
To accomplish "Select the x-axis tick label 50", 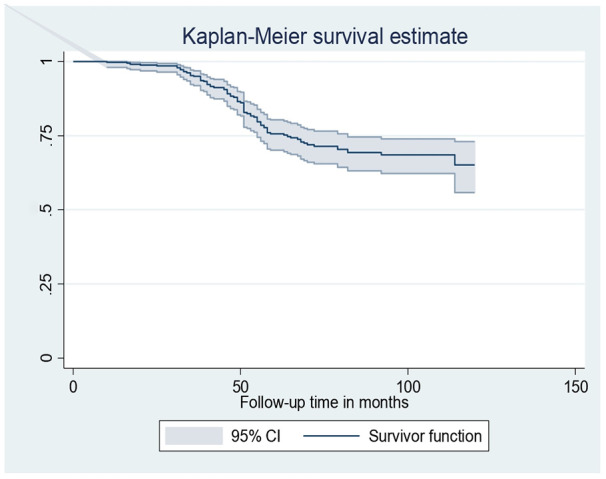I will (240, 385).
